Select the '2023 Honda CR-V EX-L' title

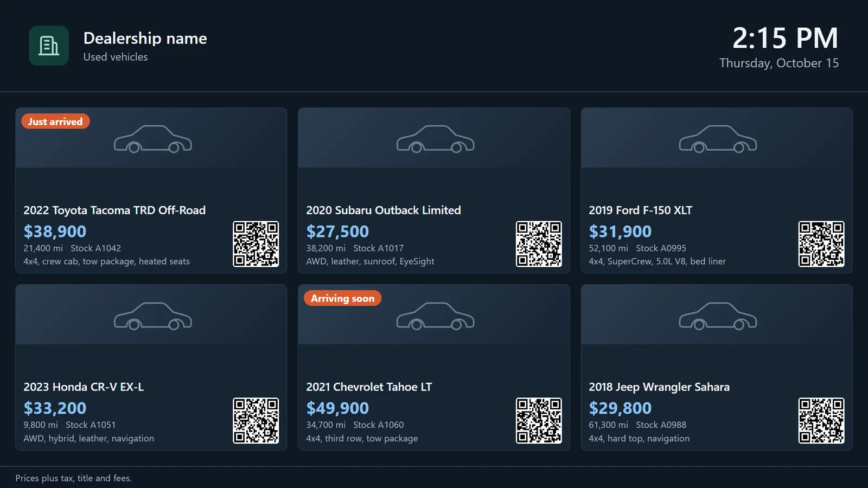click(x=84, y=387)
